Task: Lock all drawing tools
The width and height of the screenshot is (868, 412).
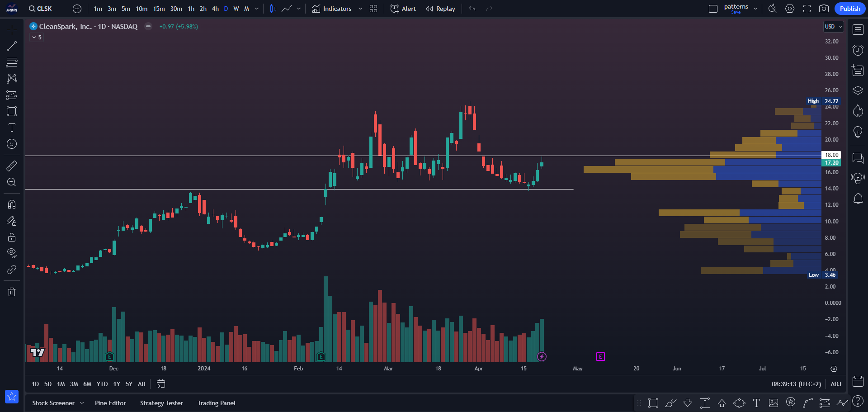Action: [12, 237]
